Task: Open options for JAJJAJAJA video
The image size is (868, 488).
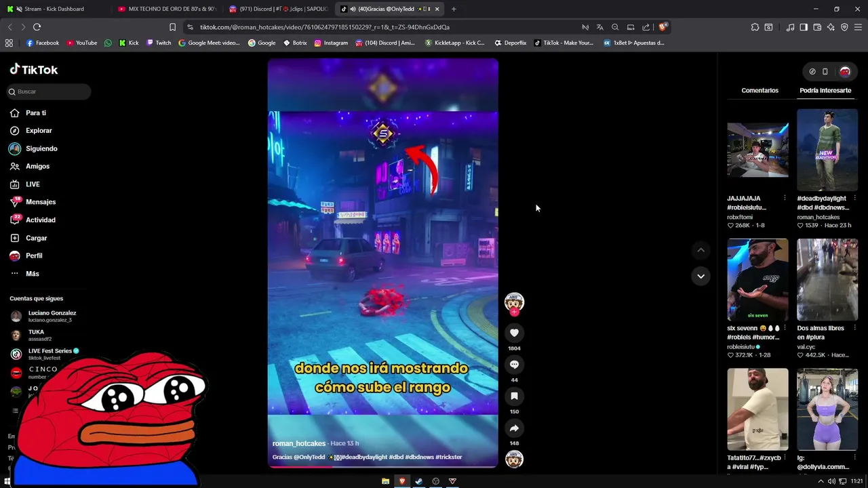Action: 785,199
